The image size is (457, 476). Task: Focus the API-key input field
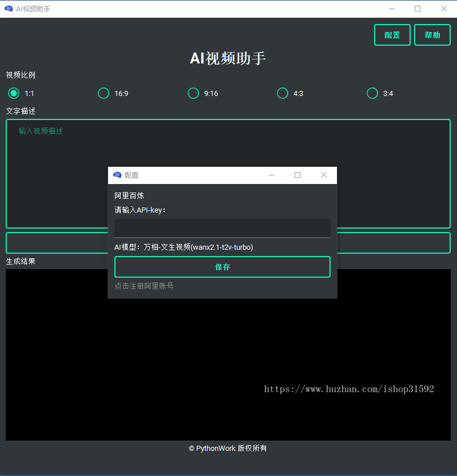(222, 229)
